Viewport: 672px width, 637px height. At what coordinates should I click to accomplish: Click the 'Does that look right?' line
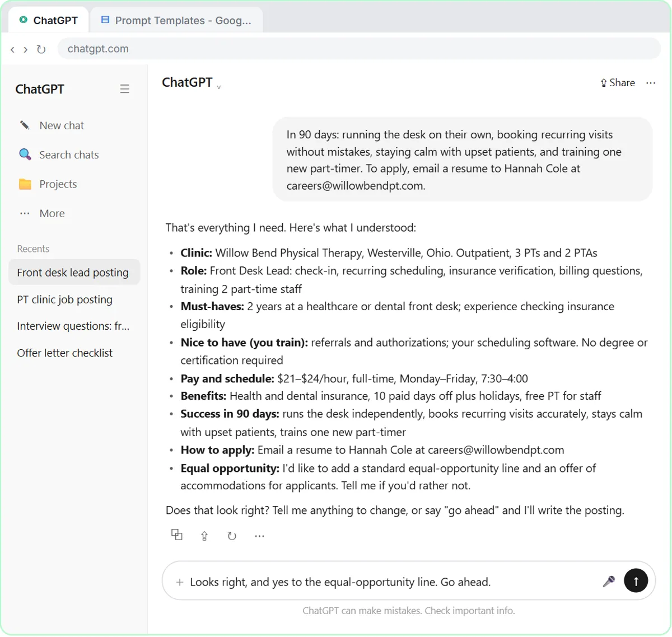point(395,510)
